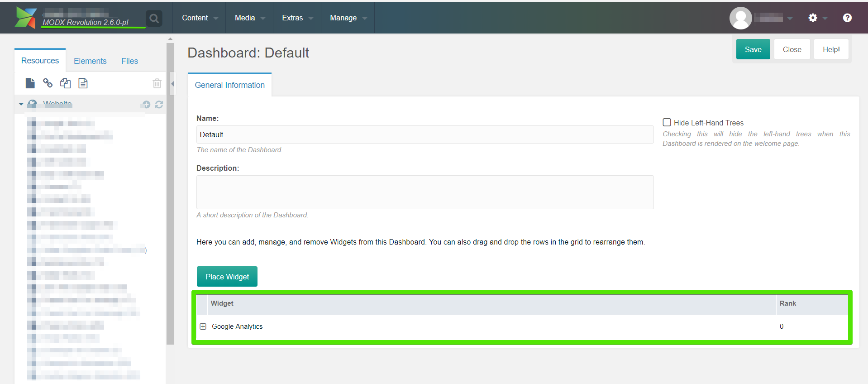This screenshot has height=384, width=868.
Task: Expand the Google Analytics widget row
Action: 203,326
